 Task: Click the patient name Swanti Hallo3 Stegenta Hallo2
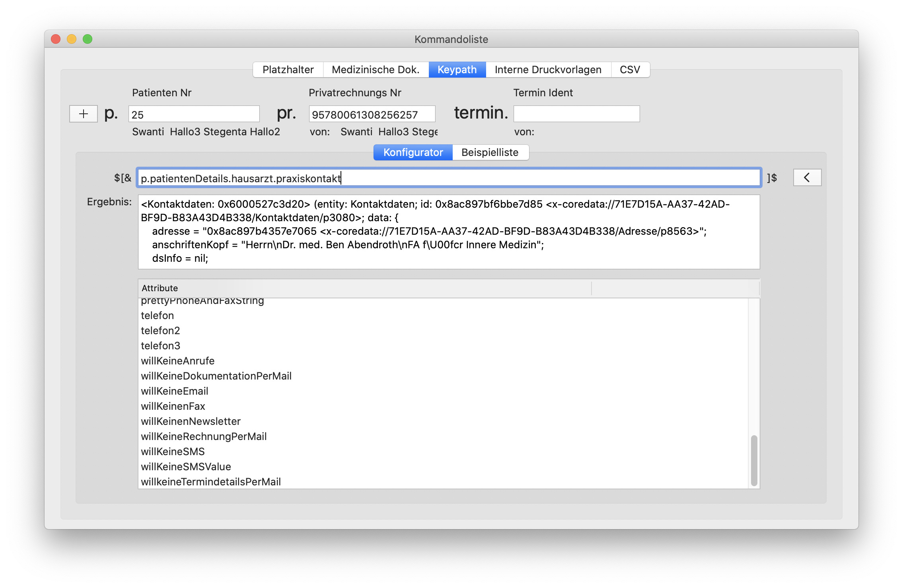pos(206,132)
